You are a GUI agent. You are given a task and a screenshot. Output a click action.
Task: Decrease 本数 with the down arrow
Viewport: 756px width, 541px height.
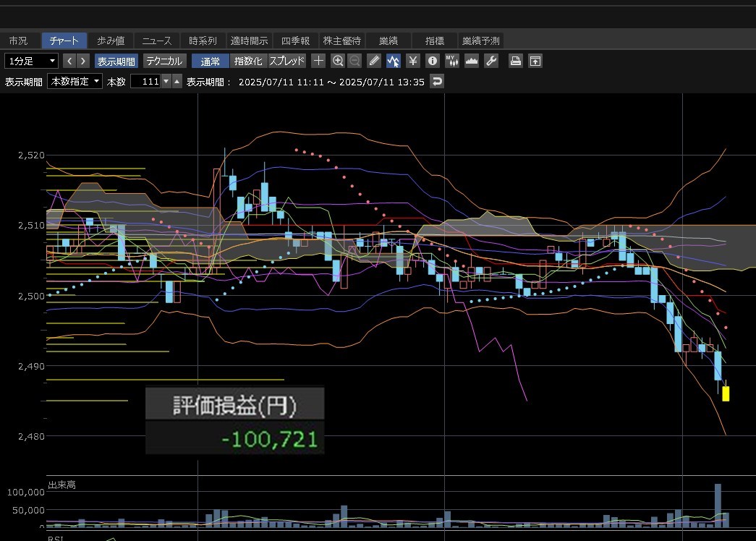[166, 82]
